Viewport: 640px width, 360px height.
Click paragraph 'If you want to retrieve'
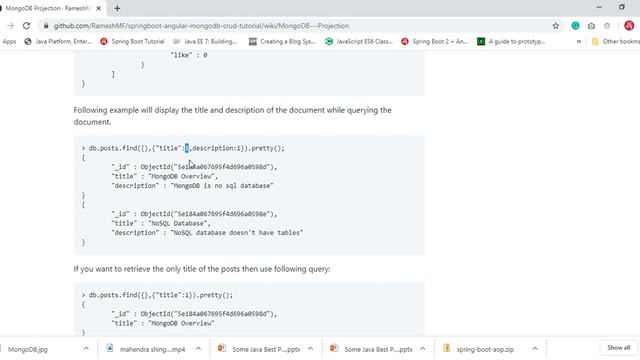tap(202, 269)
